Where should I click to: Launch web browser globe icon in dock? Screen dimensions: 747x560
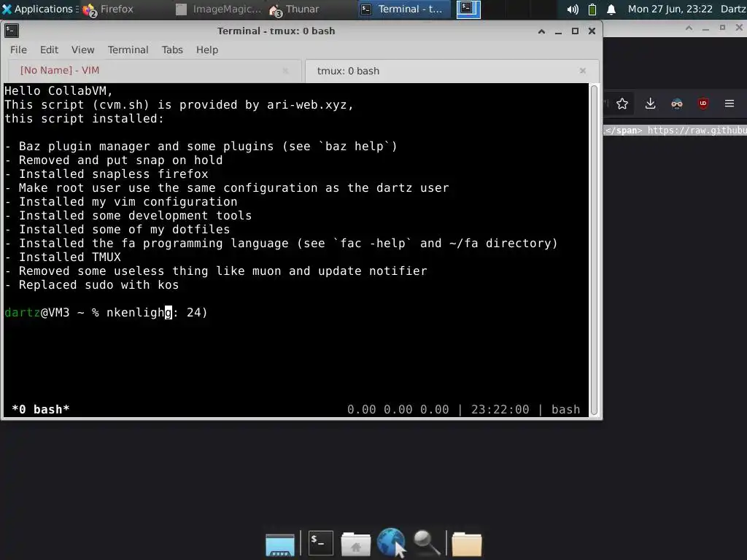pos(391,542)
